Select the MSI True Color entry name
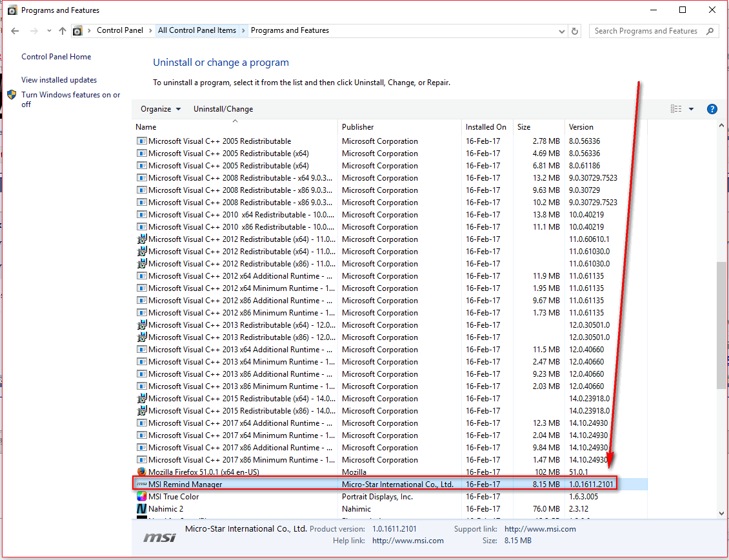This screenshot has height=560, width=729. tap(174, 496)
